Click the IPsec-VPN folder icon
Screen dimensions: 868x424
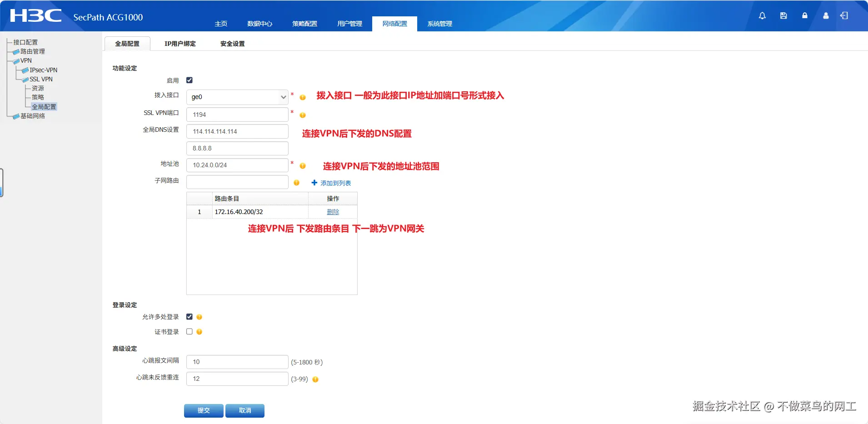pyautogui.click(x=25, y=70)
